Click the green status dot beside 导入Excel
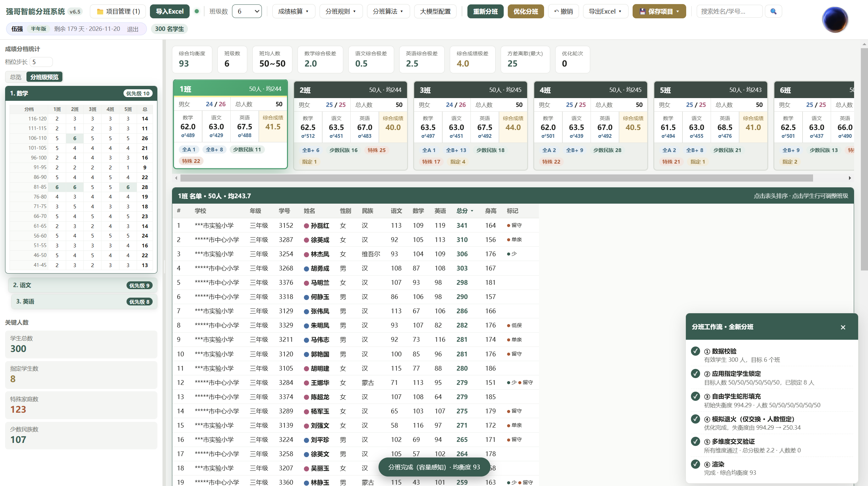 click(x=197, y=11)
